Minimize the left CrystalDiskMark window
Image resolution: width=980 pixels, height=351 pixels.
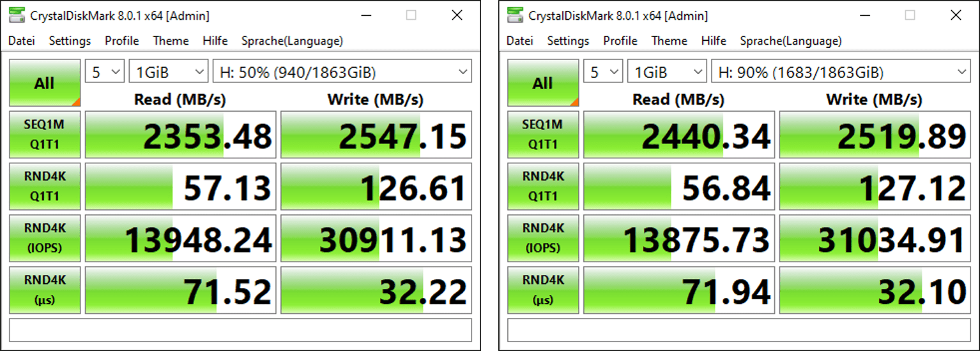(x=366, y=15)
